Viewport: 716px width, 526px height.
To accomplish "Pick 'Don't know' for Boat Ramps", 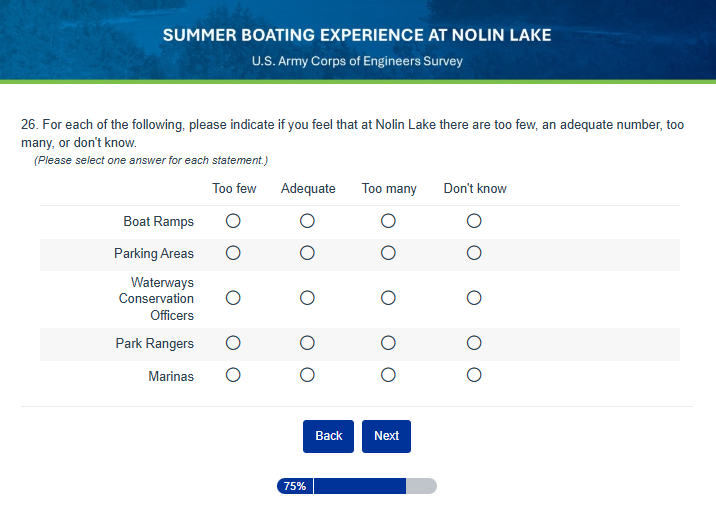I will 474,220.
